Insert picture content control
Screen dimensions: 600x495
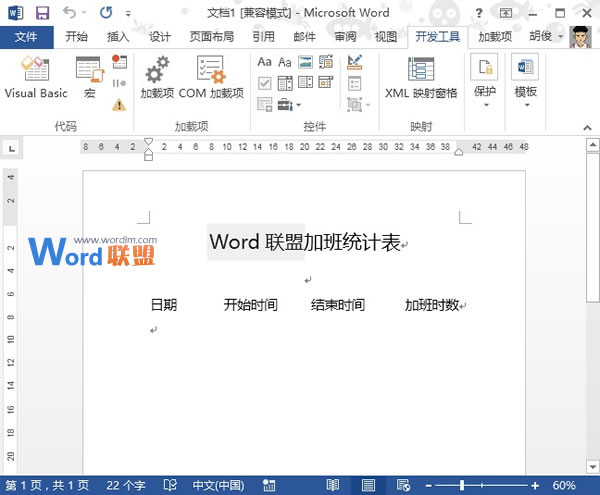tap(305, 62)
